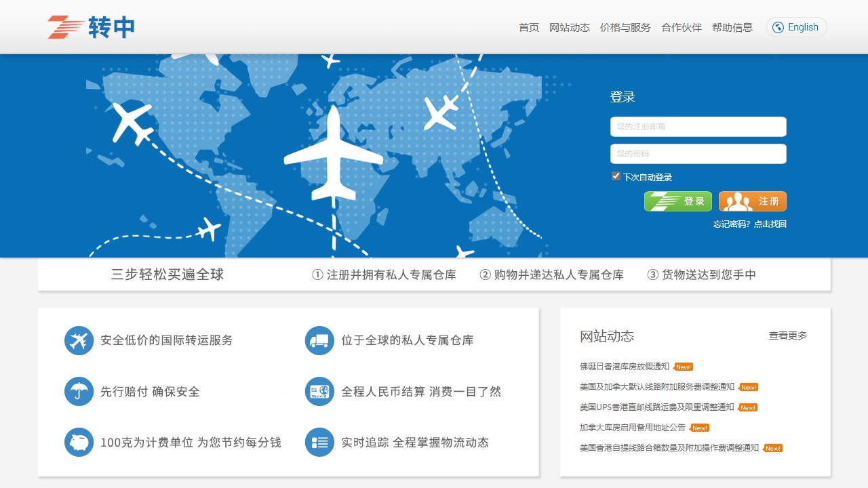
Task: Click step ② 购物并递达私人专属仓库
Action: 551,274
